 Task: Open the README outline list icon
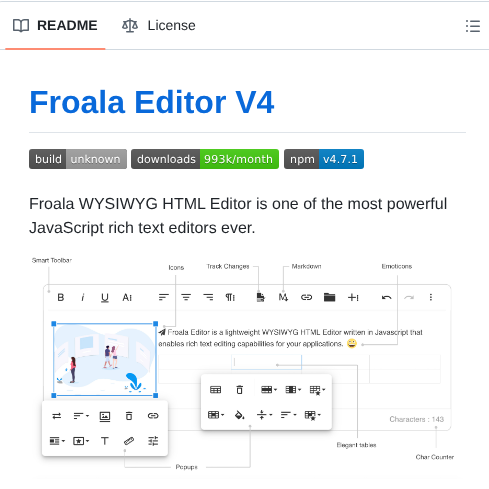pyautogui.click(x=473, y=26)
